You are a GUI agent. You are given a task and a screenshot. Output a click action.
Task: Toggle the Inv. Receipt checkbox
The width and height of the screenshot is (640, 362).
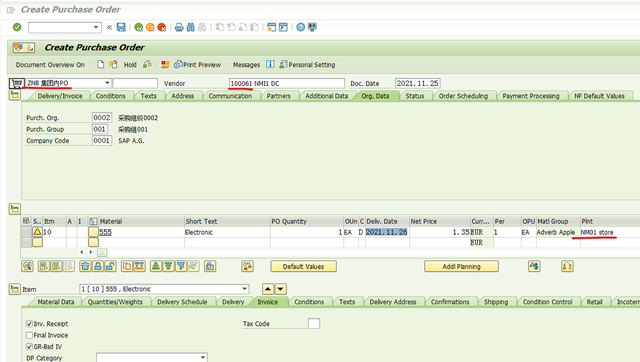point(29,324)
